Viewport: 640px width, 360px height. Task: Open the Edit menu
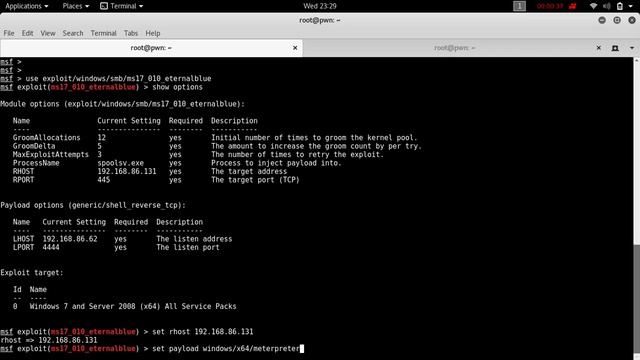coord(27,33)
